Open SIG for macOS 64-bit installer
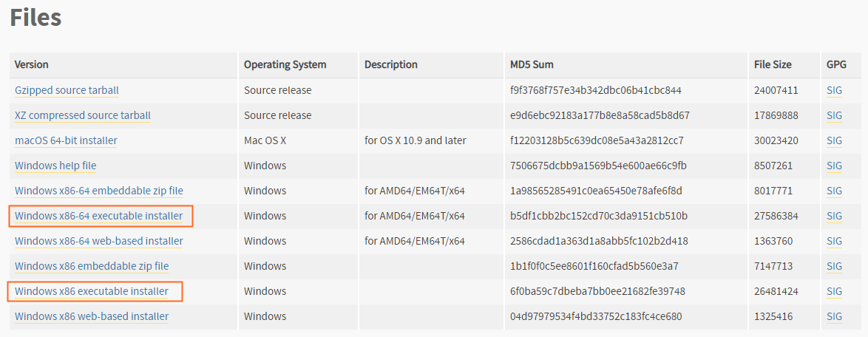 [x=834, y=140]
